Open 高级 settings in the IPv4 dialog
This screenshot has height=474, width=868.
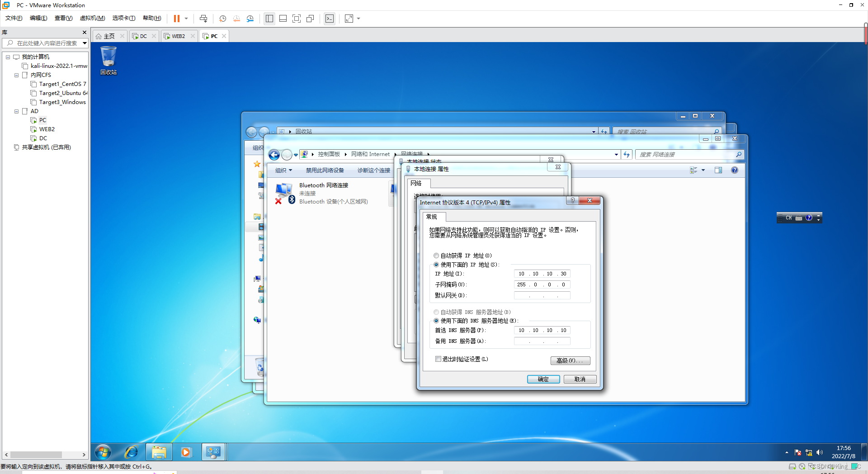570,360
